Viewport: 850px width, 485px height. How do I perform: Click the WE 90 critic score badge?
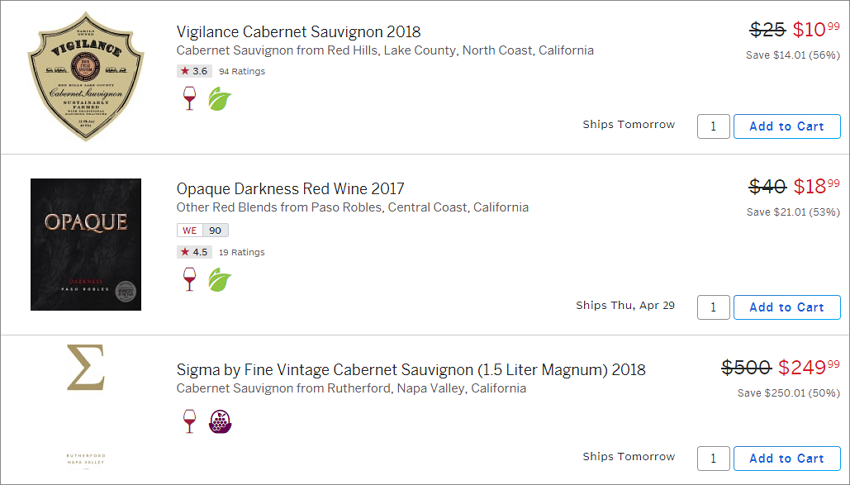click(x=203, y=230)
